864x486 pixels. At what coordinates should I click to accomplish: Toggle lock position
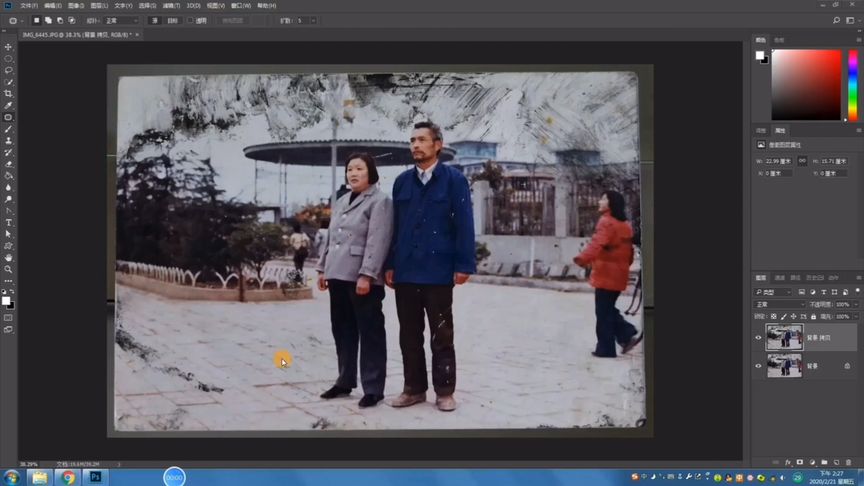point(793,317)
